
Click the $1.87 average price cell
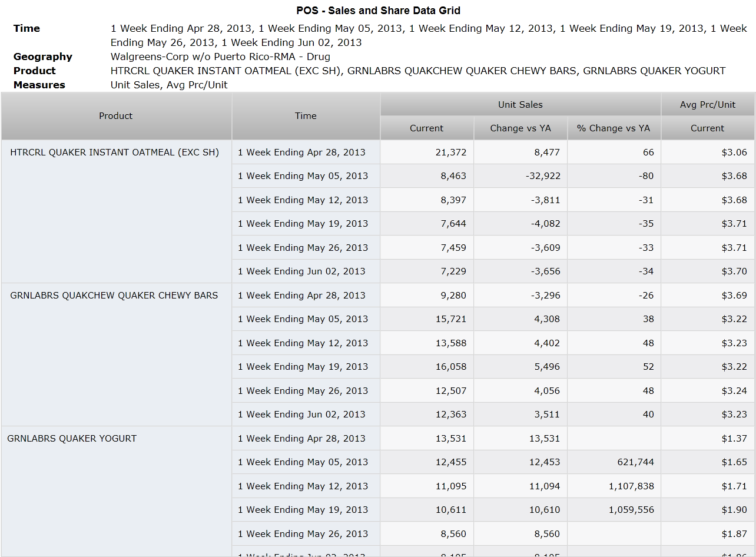point(708,533)
